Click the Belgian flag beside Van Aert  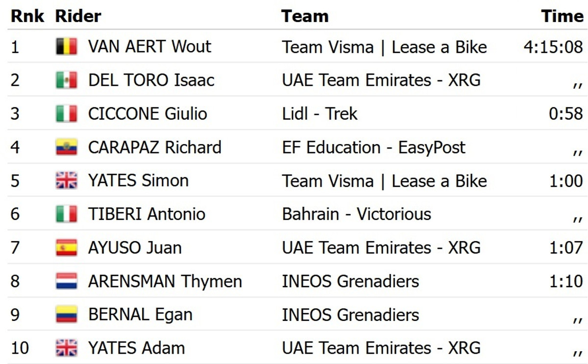(66, 47)
